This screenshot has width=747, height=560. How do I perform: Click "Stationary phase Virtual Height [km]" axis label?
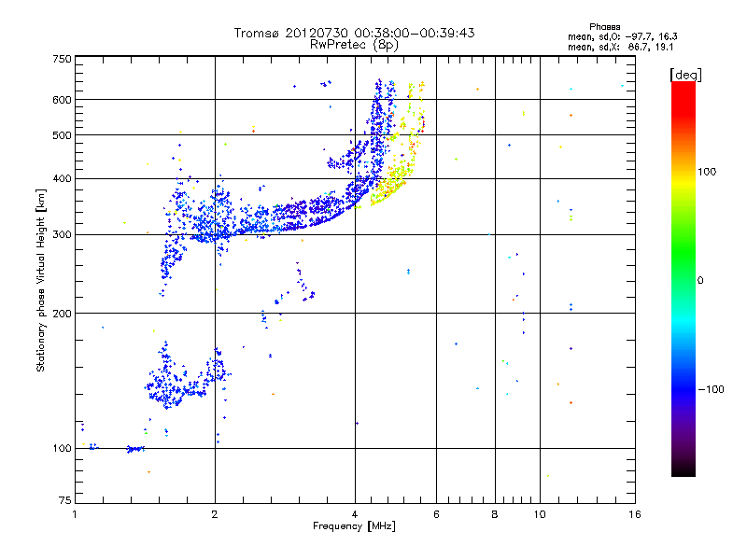(41, 280)
